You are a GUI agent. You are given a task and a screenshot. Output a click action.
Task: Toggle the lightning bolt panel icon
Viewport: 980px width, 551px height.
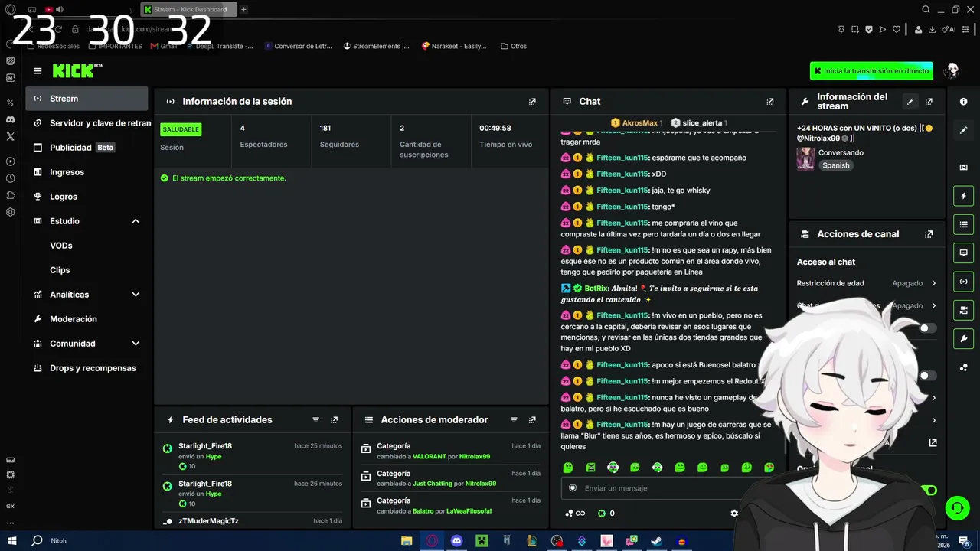964,196
